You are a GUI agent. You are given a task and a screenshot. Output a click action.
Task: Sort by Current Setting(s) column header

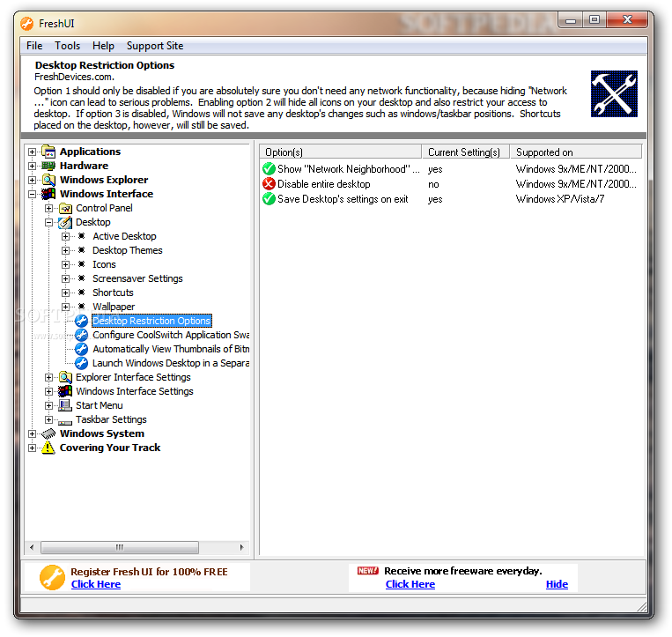point(466,152)
